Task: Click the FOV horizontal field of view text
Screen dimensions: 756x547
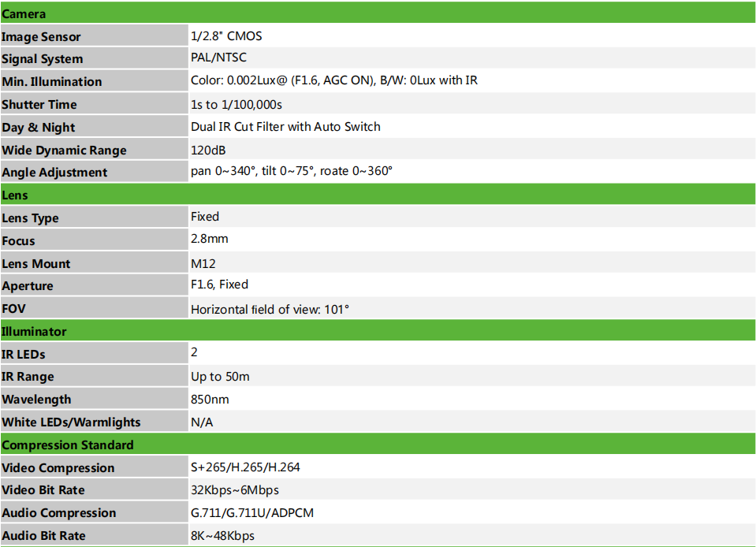Action: [x=270, y=310]
